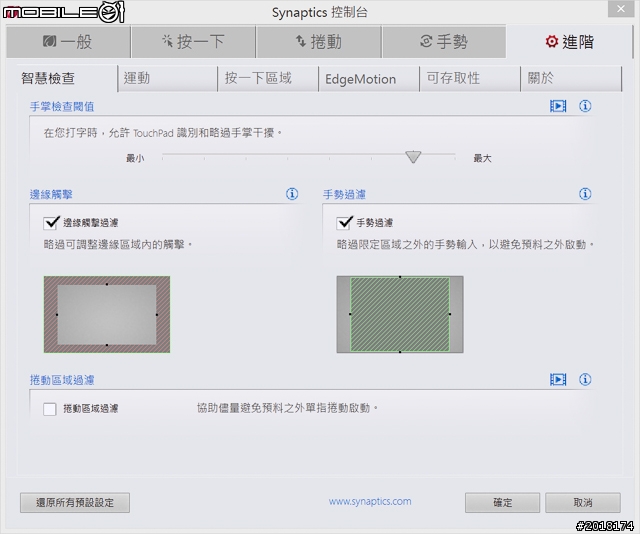
Task: Play the 手掌檢查閾值 demo video
Action: 558,106
